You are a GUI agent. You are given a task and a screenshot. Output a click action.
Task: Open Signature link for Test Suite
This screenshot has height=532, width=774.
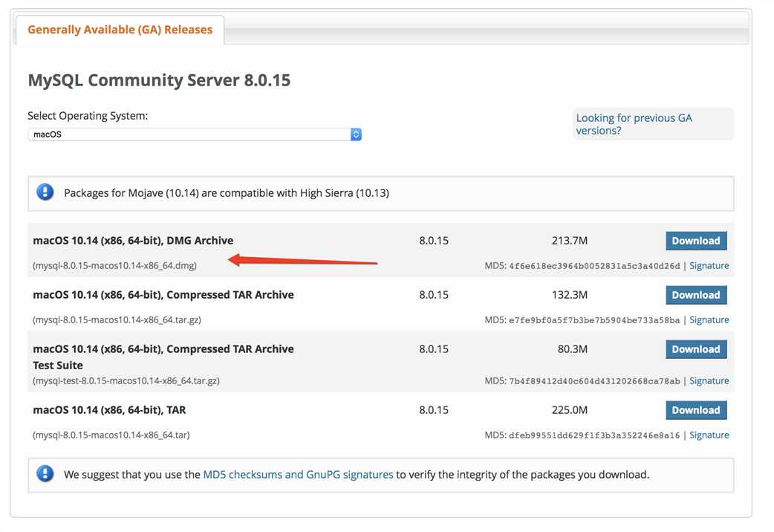(x=709, y=381)
